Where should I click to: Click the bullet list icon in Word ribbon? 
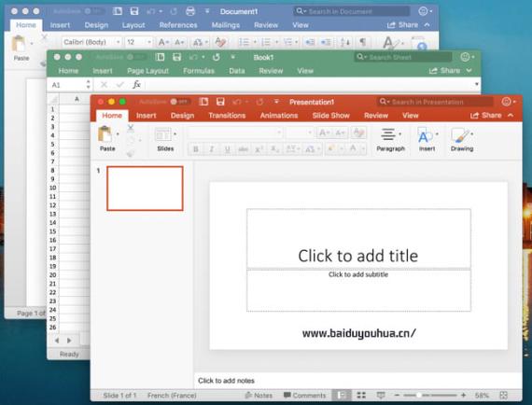tap(244, 42)
